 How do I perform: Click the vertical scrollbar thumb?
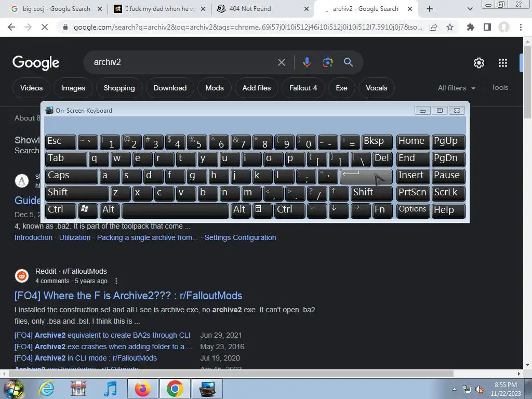pyautogui.click(x=527, y=82)
